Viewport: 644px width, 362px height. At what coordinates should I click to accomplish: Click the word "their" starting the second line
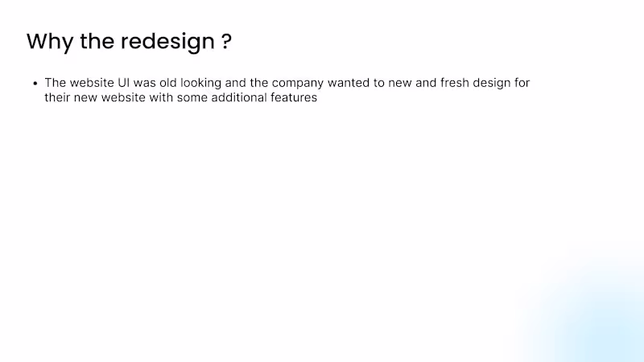tap(58, 98)
